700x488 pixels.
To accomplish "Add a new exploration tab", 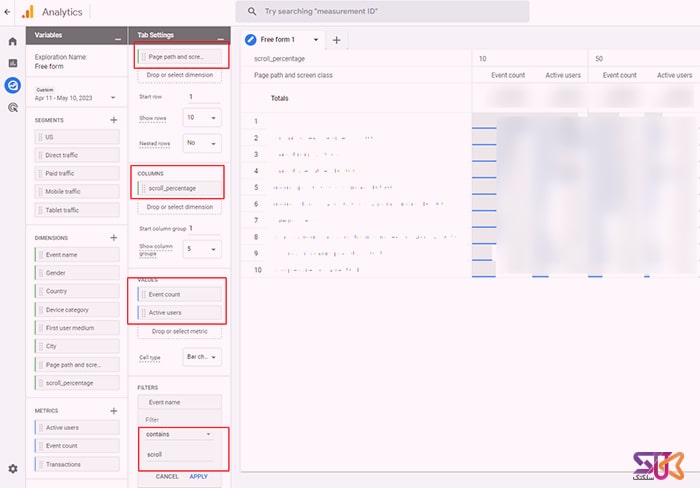I will pyautogui.click(x=337, y=40).
